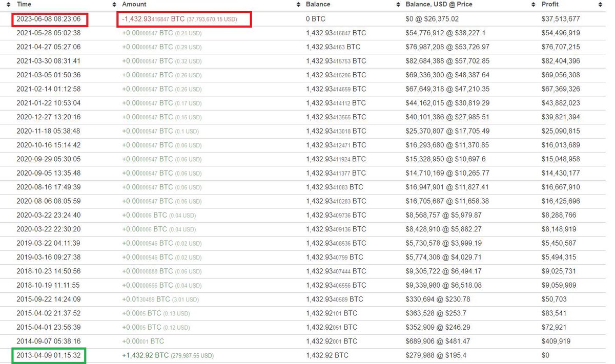Click '$25,370,807 @ $17,705.49'
Image resolution: width=615 pixels, height=364 pixels.
447,131
